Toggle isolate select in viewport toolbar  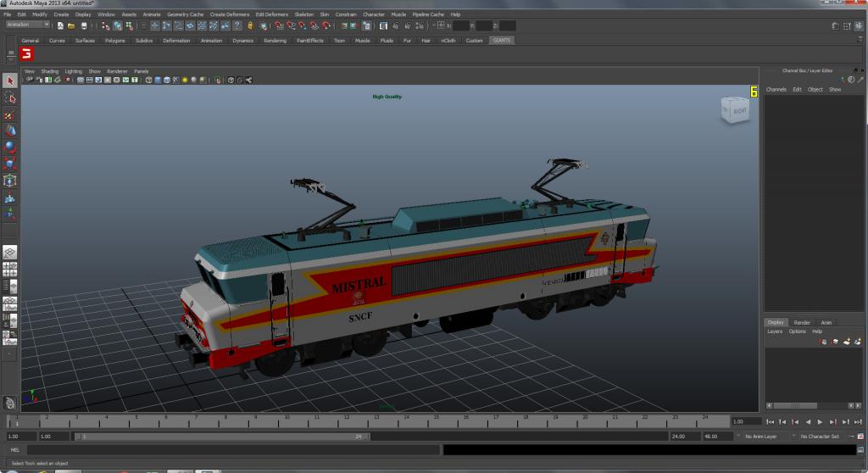click(x=218, y=81)
